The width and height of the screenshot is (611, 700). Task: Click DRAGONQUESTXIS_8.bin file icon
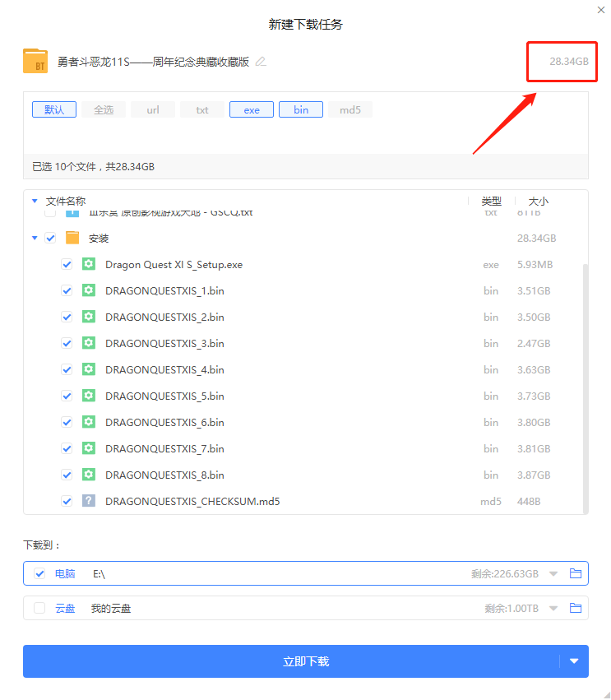click(88, 474)
